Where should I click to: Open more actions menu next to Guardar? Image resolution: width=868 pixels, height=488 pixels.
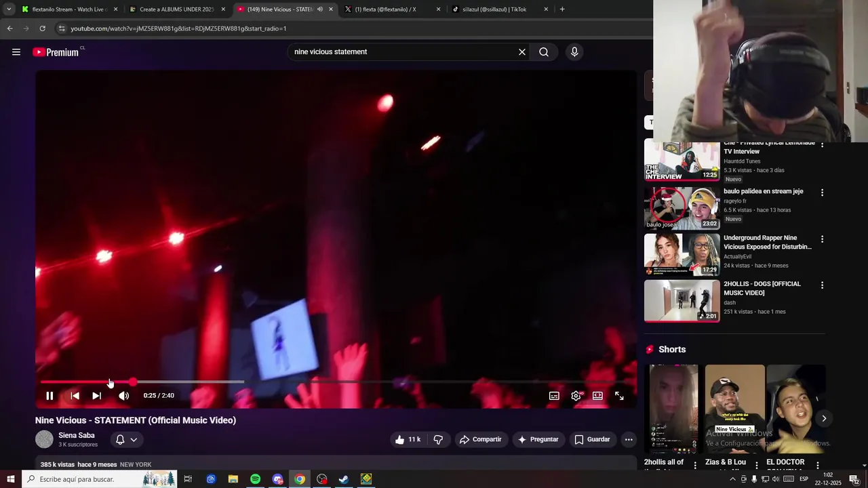pyautogui.click(x=629, y=439)
